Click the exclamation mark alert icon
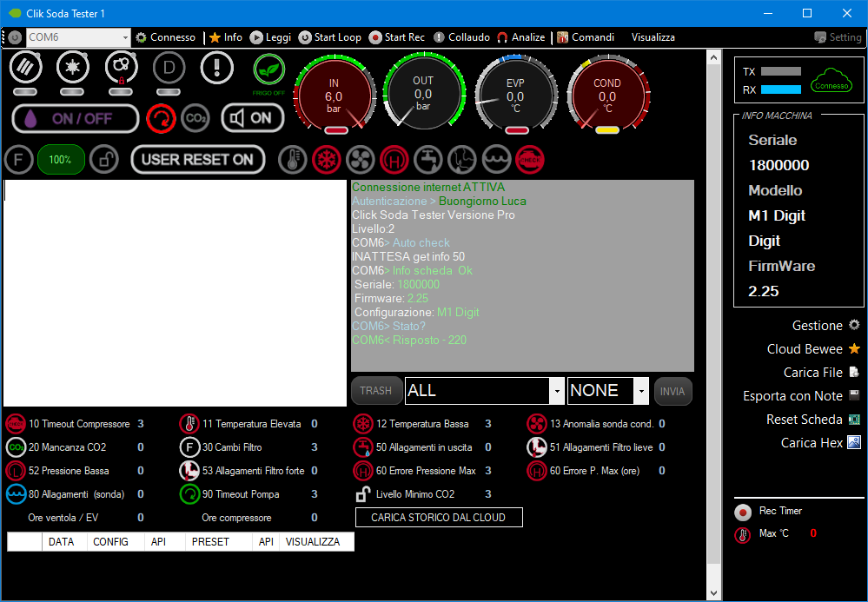This screenshot has height=602, width=868. point(217,68)
